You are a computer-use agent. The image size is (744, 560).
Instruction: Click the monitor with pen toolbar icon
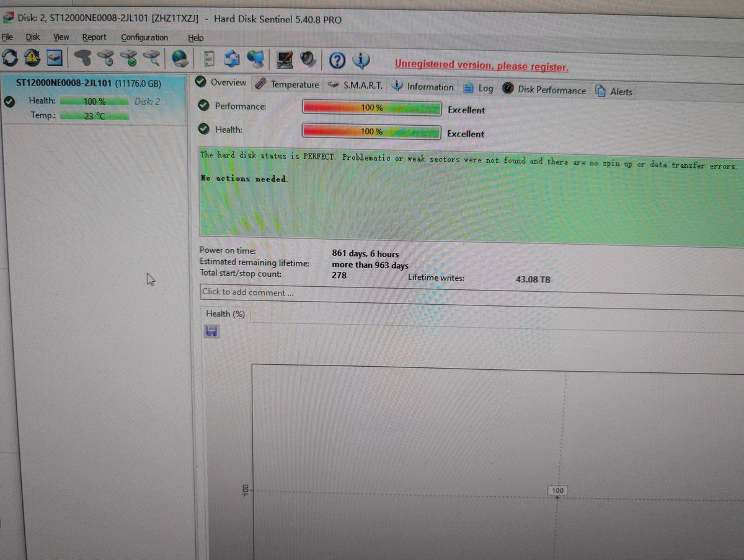pyautogui.click(x=285, y=59)
